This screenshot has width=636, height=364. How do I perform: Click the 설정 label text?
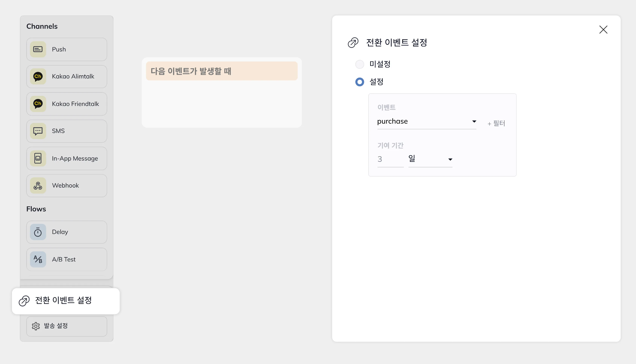click(x=376, y=82)
